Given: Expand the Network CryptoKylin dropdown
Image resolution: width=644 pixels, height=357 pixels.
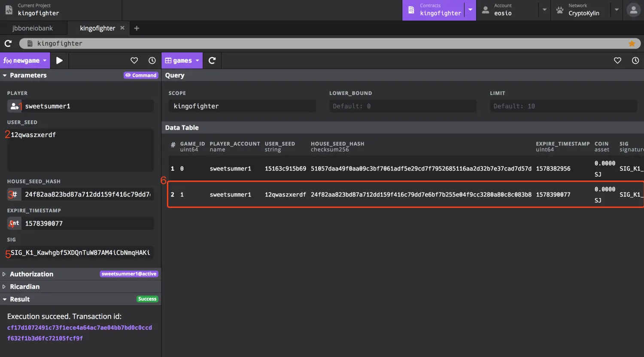Looking at the screenshot, I should coord(617,10).
